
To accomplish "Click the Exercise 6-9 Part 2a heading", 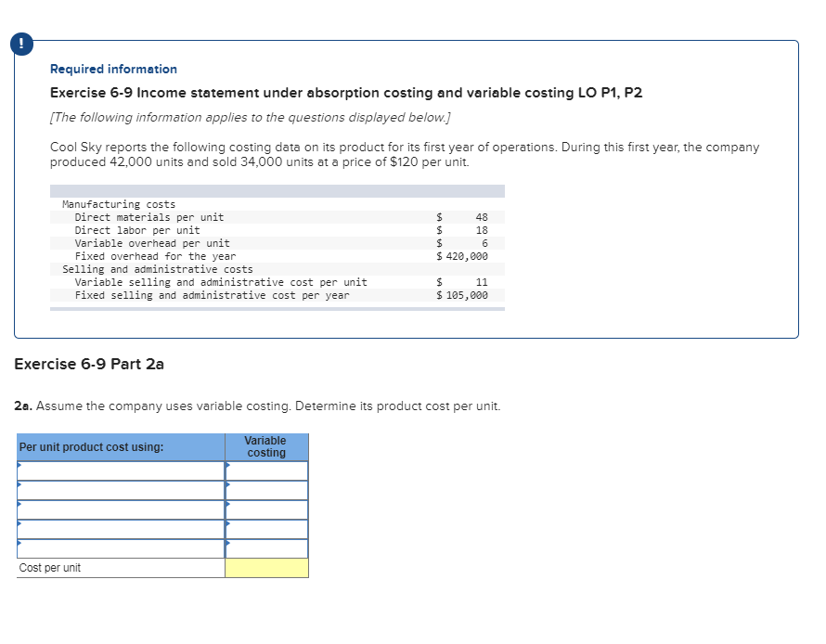I will click(x=88, y=364).
